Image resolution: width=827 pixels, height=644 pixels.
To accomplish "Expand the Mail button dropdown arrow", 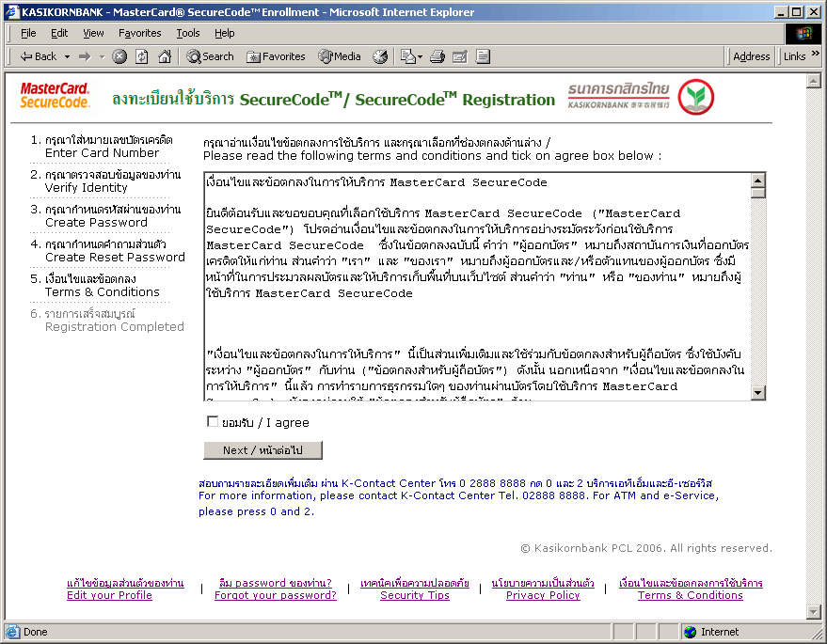I will (x=420, y=56).
